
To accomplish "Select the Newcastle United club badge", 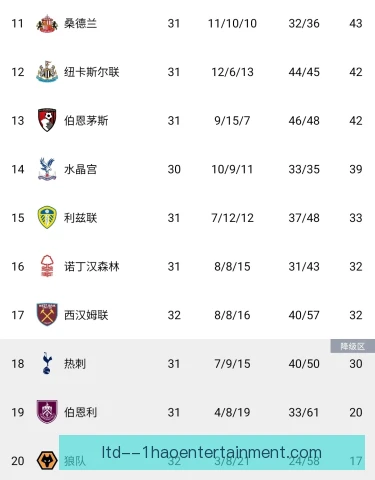I will point(47,72).
